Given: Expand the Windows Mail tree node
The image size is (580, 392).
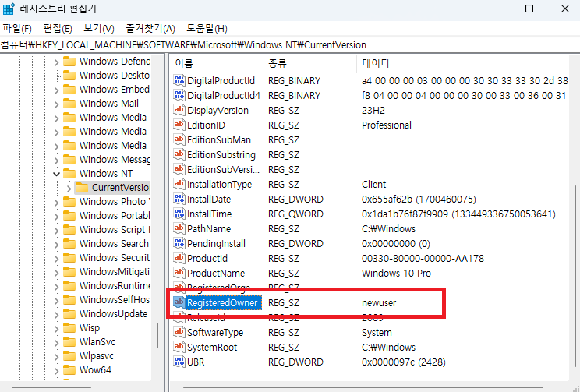Looking at the screenshot, I should pos(56,104).
